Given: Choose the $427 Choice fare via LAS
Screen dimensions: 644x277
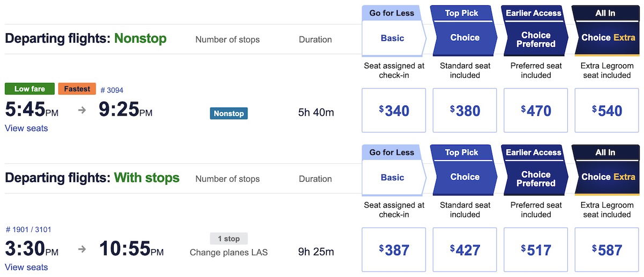Looking at the screenshot, I should click(x=465, y=250).
